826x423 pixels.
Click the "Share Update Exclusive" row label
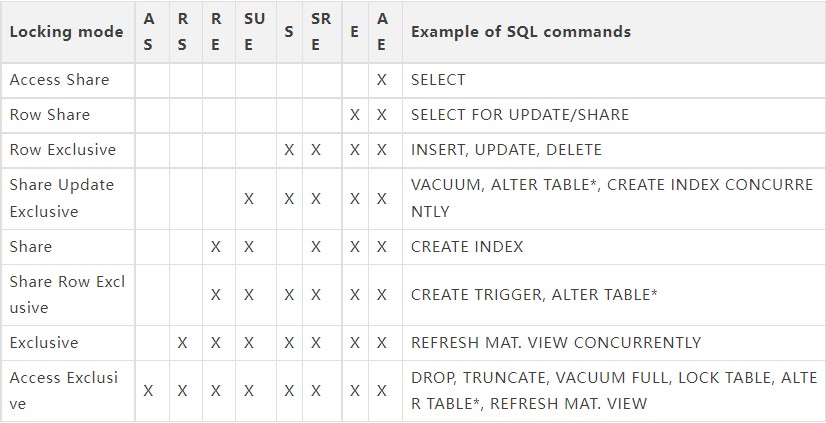(61, 198)
